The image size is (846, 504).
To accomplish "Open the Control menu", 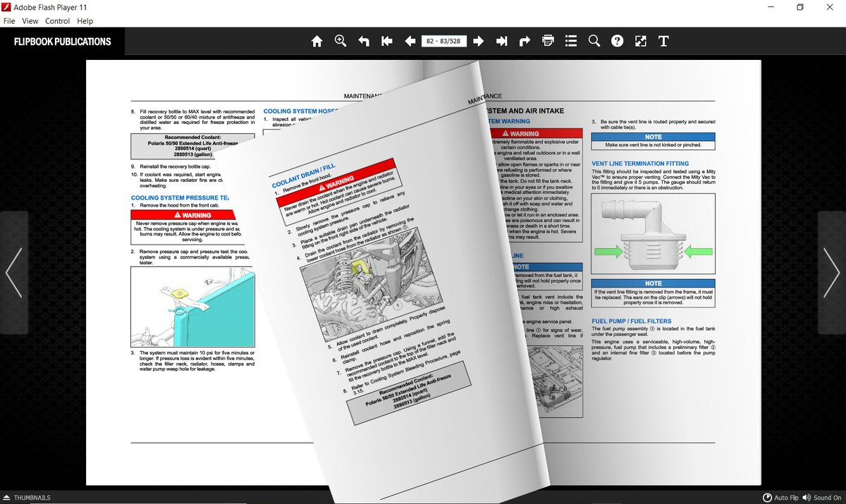I will coord(58,21).
